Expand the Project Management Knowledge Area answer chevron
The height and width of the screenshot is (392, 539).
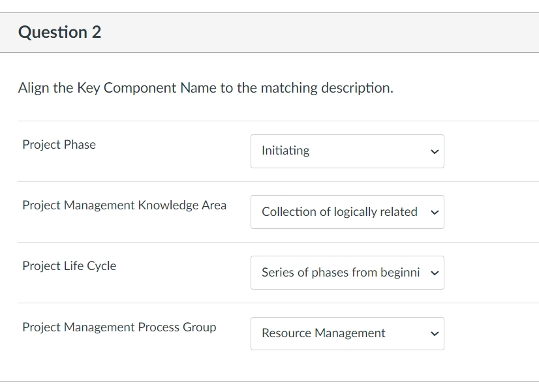coord(434,212)
